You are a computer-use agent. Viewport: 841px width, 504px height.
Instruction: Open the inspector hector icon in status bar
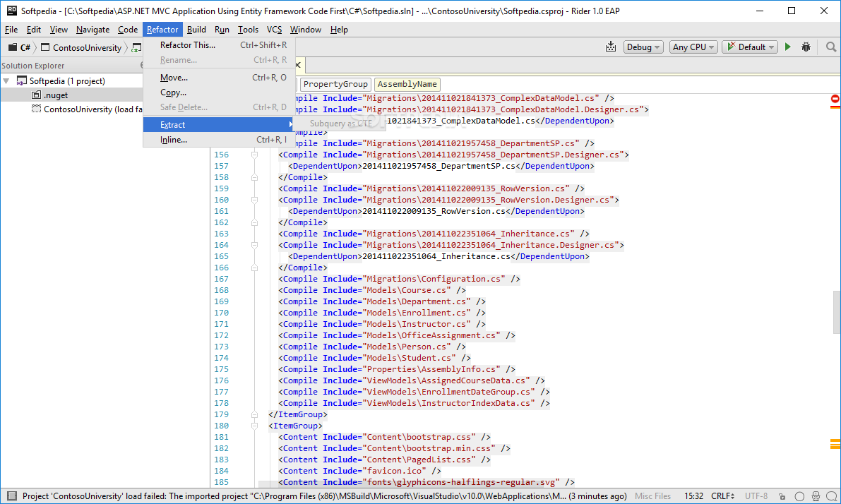(816, 496)
